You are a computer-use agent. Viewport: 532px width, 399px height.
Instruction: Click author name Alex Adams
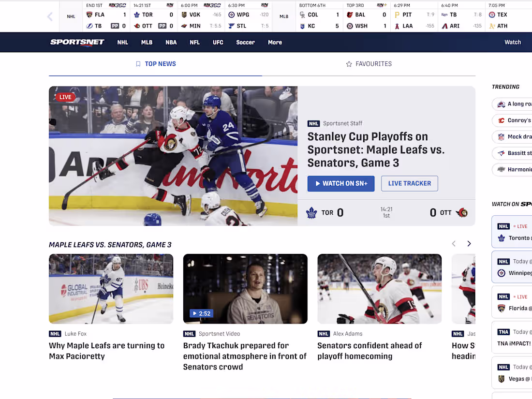(x=348, y=334)
